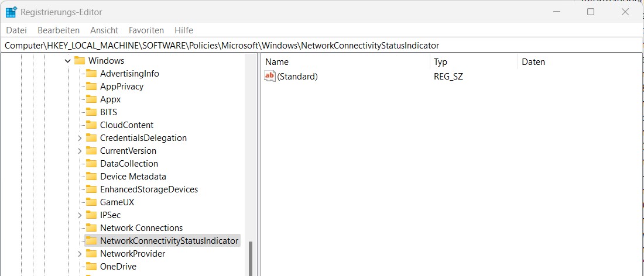Click the DataCollection folder icon
The height and width of the screenshot is (276, 644).
[x=91, y=164]
